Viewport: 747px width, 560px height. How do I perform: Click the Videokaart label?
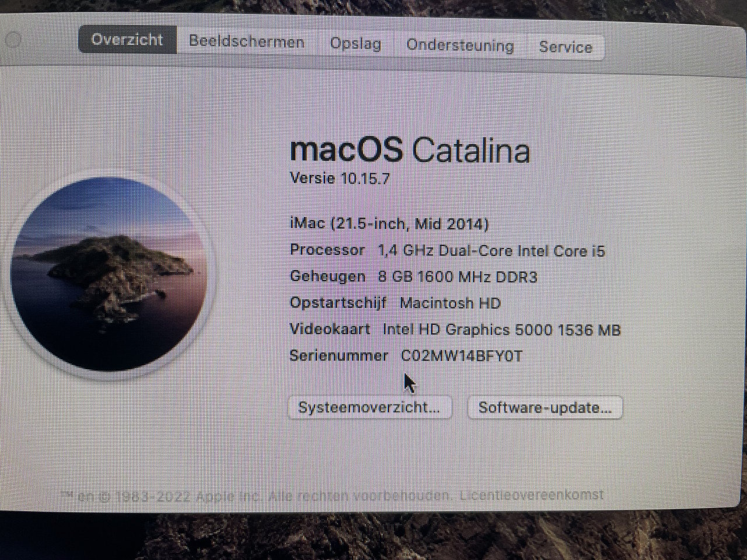tap(330, 329)
